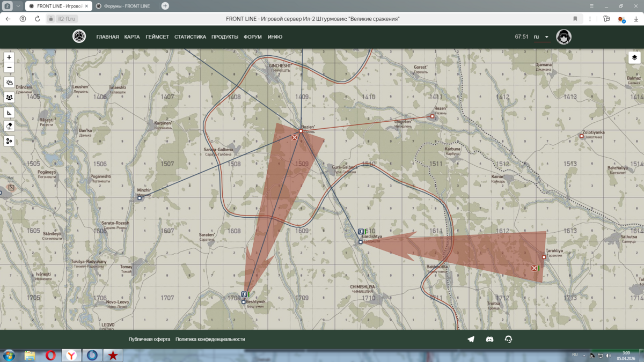Open the map layers selector
This screenshot has height=362, width=644.
(x=634, y=58)
